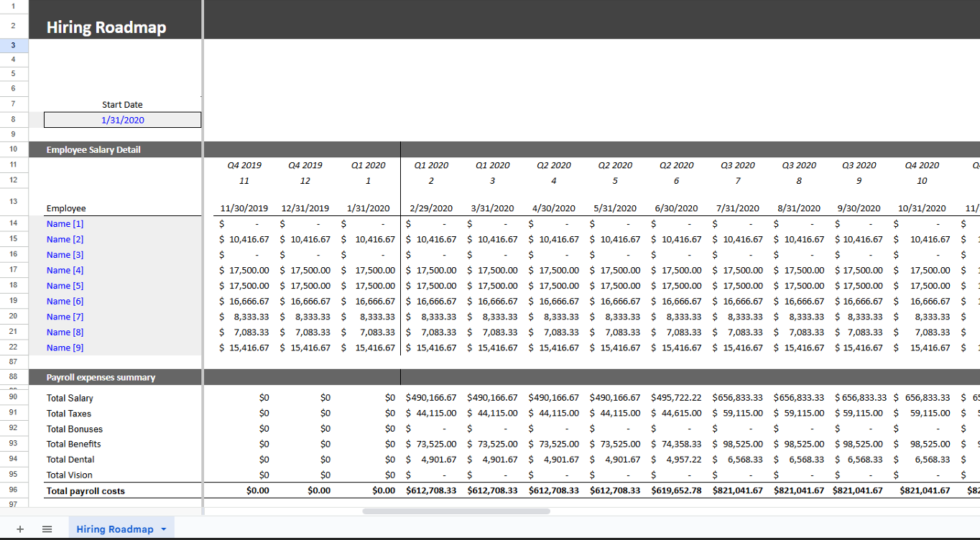This screenshot has width=980, height=540.
Task: Select employee Name [7] cell
Action: pos(65,317)
